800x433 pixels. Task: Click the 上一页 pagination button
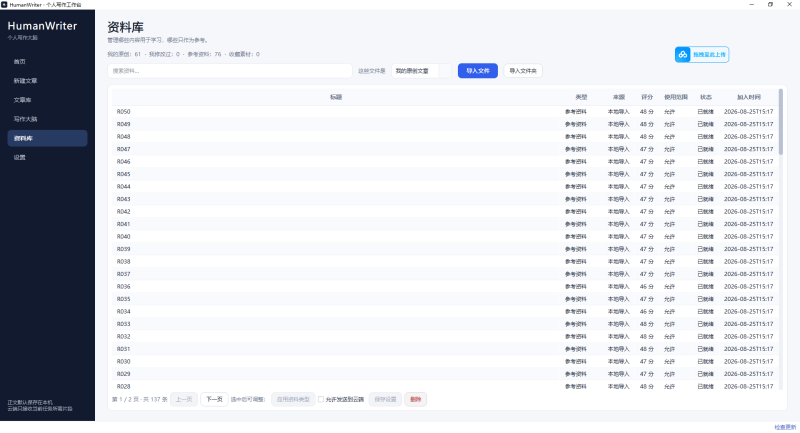click(184, 399)
